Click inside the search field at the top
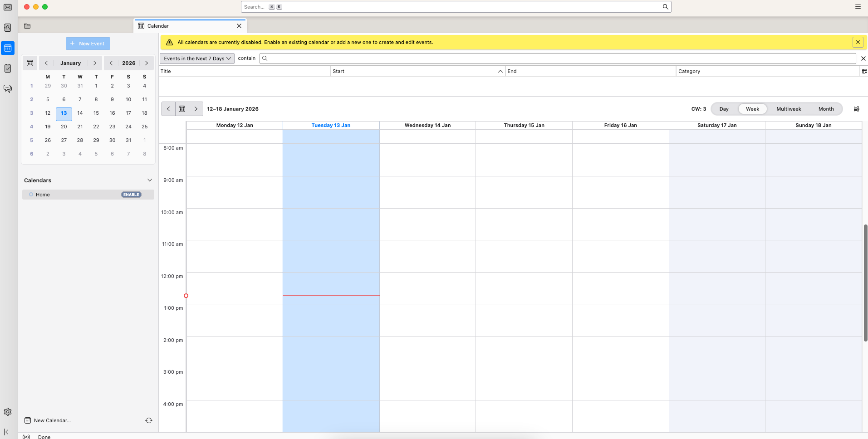This screenshot has height=439, width=868. tap(454, 6)
